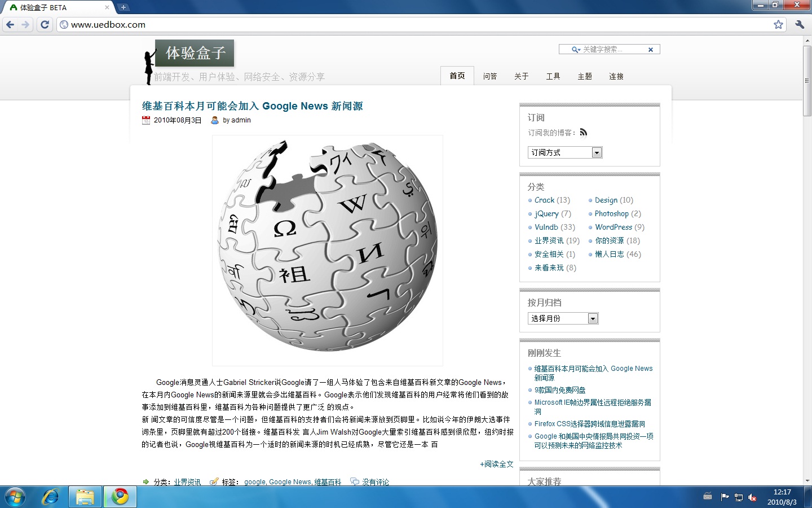
Task: Click the Chrome icon in the taskbar
Action: coord(120,497)
